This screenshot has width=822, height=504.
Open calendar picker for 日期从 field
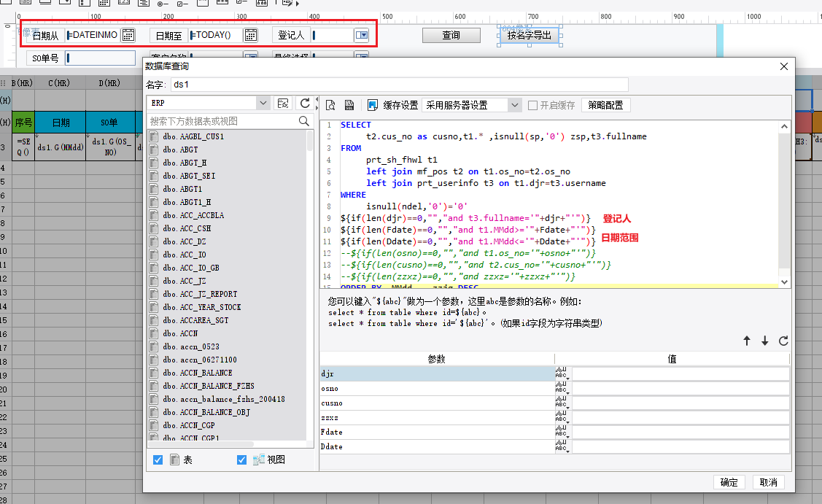click(128, 35)
